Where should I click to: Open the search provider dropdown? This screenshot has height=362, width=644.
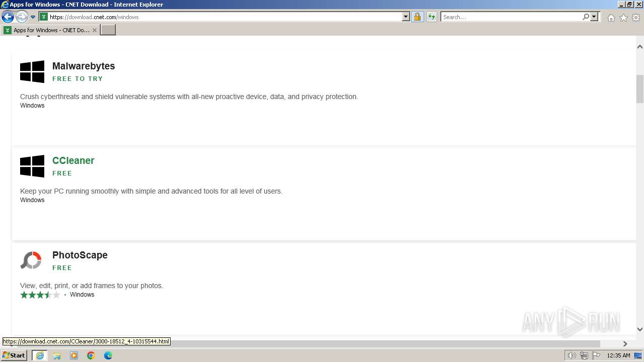point(594,17)
